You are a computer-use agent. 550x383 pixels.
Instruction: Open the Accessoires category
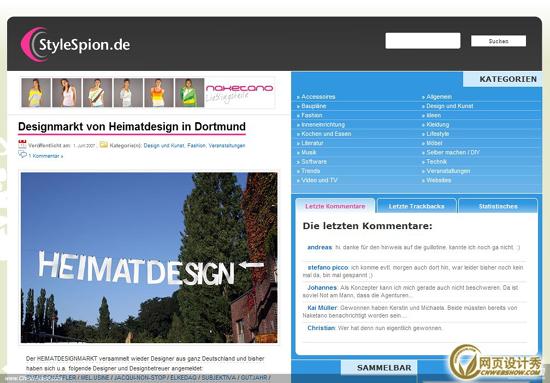pos(318,96)
